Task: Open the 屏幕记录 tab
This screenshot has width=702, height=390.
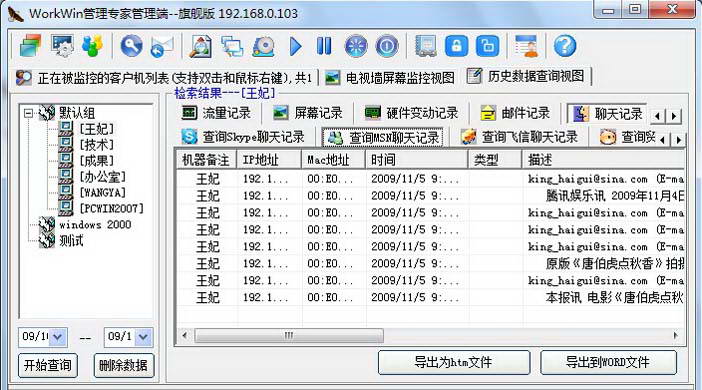Action: pos(308,113)
